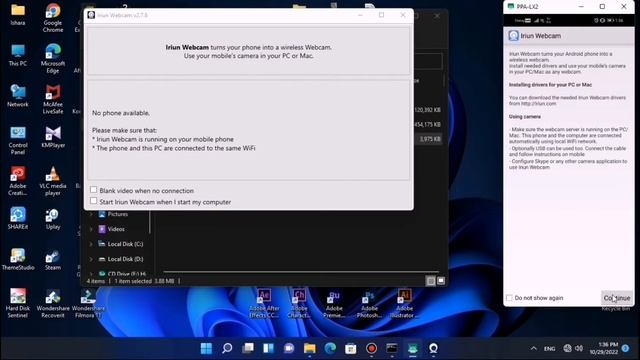Launch Uplay desktop shortcut

click(x=53, y=218)
